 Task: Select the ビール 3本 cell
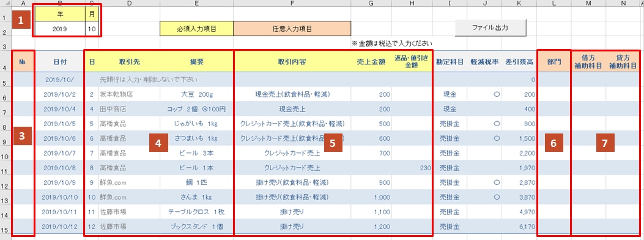coord(197,153)
